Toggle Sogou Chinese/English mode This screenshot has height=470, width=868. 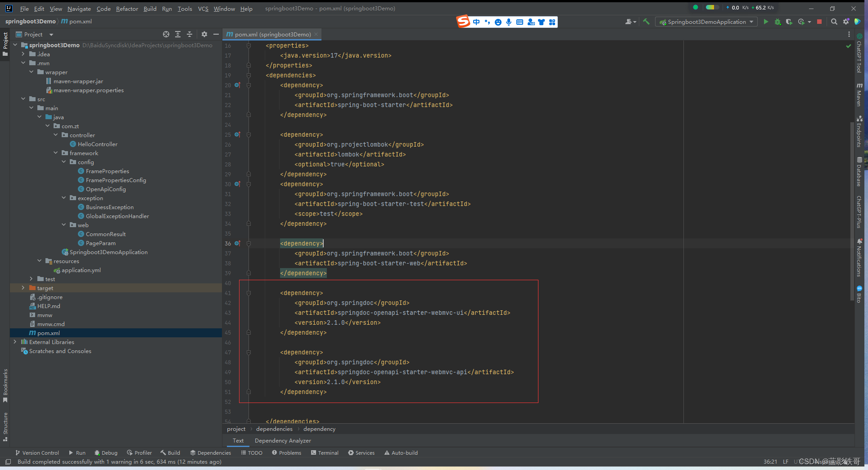point(476,22)
